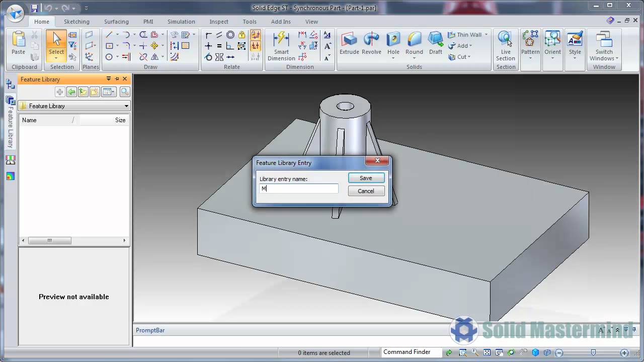
Task: Click the Add Entry plus icon
Action: [60, 92]
